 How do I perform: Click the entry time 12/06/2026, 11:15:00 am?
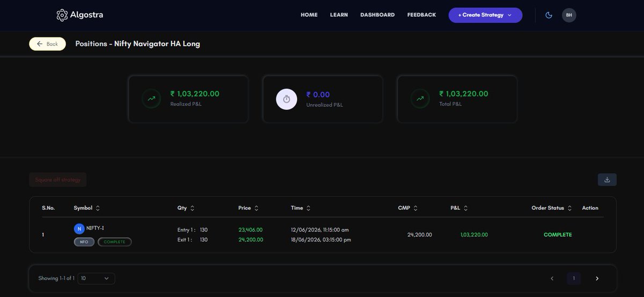320,230
